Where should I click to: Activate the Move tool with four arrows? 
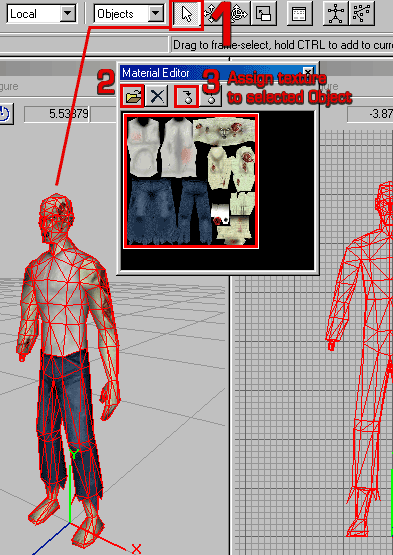[x=211, y=14]
